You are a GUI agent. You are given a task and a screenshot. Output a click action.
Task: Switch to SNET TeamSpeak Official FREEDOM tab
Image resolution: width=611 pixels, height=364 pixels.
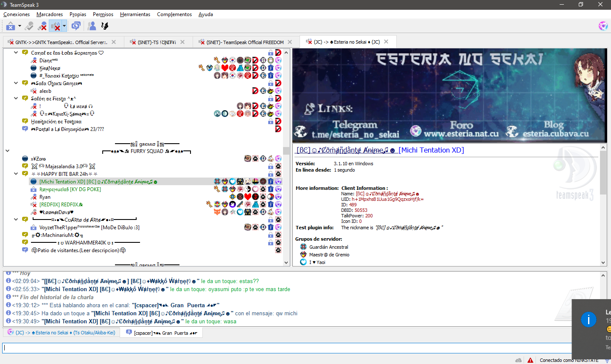[245, 42]
